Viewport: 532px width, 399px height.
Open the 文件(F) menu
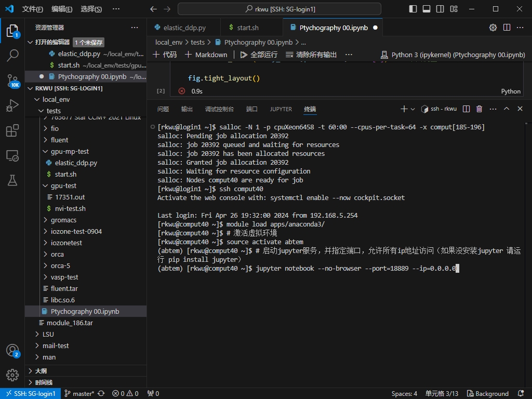[33, 9]
